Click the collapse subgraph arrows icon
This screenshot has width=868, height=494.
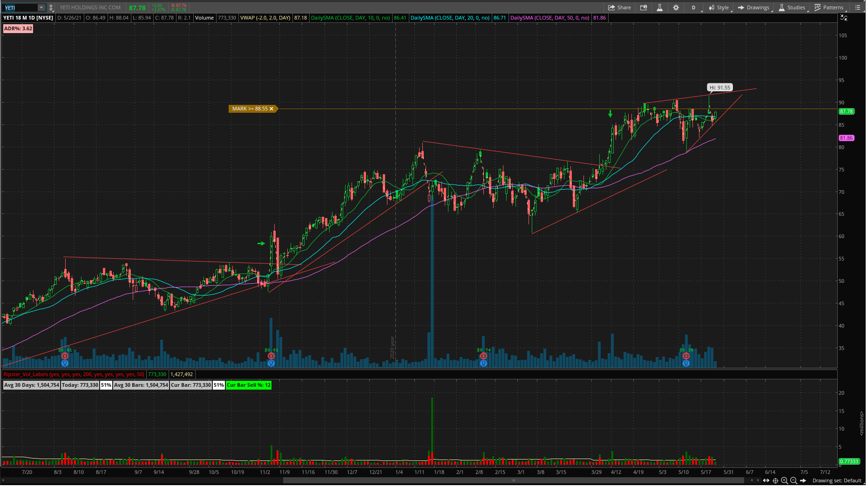pos(843,18)
